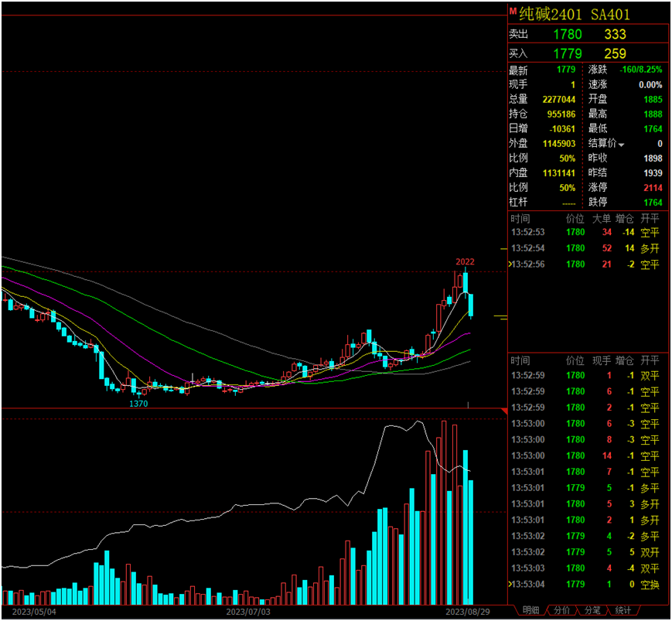This screenshot has width=672, height=621.
Task: Click the 现手 column header in trade list
Action: coord(601,360)
